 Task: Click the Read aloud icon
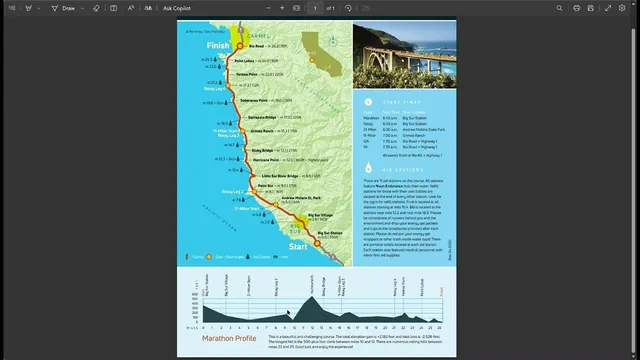[x=131, y=8]
